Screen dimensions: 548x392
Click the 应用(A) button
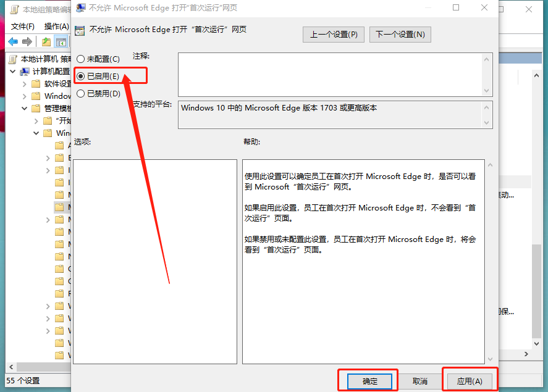tap(470, 381)
